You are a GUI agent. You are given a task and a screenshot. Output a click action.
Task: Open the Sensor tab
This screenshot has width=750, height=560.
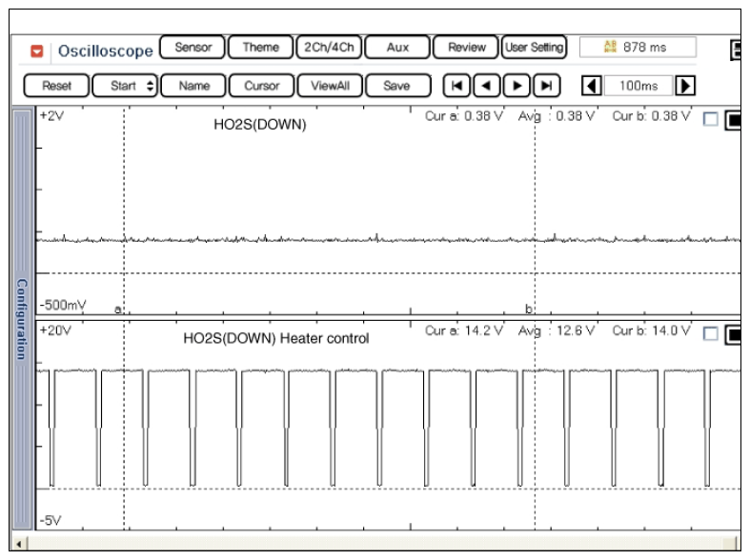pyautogui.click(x=193, y=47)
